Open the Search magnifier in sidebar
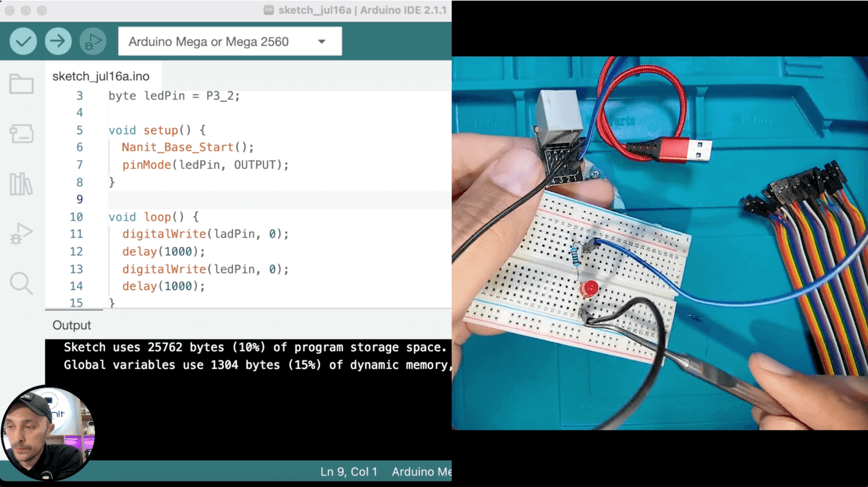868x487 pixels. 21,283
